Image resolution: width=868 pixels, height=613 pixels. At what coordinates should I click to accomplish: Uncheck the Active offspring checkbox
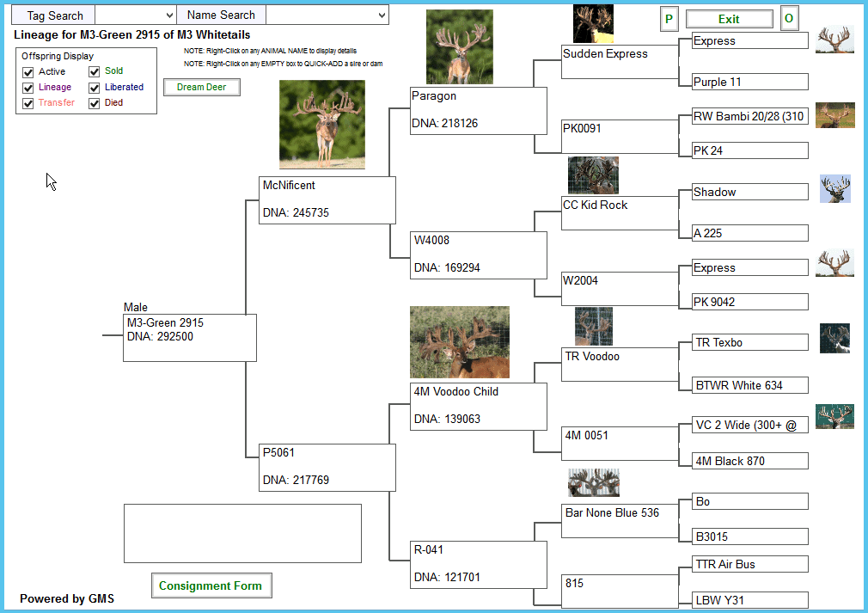(28, 72)
